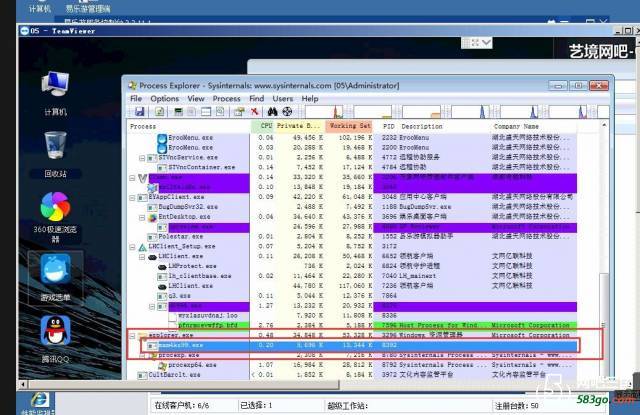Collapse the explorer.exe tree node

(x=132, y=336)
